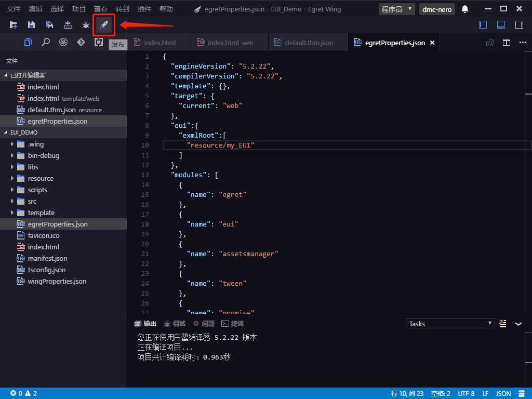Open tsconfig.json in the file tree
The width and height of the screenshot is (532, 399).
coord(63,270)
